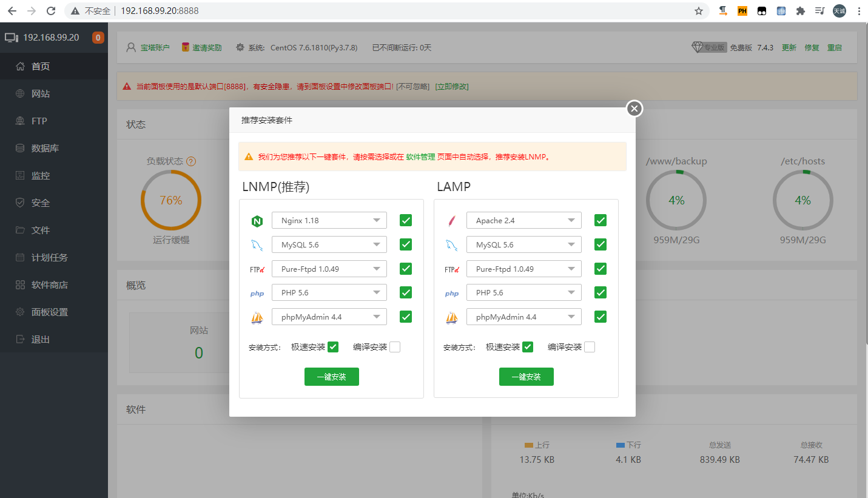Open the Pure-Ftpd 1.0.49 dropdown in LNMP

point(329,269)
